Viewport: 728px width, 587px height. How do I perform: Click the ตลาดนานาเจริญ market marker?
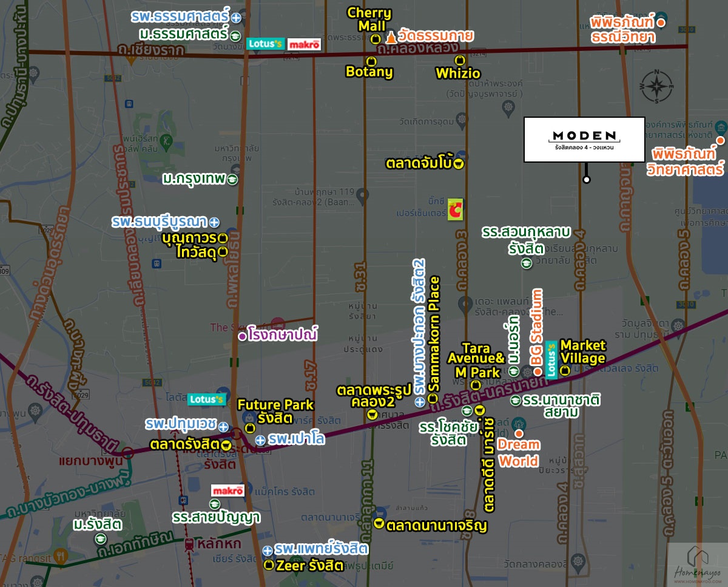click(379, 524)
